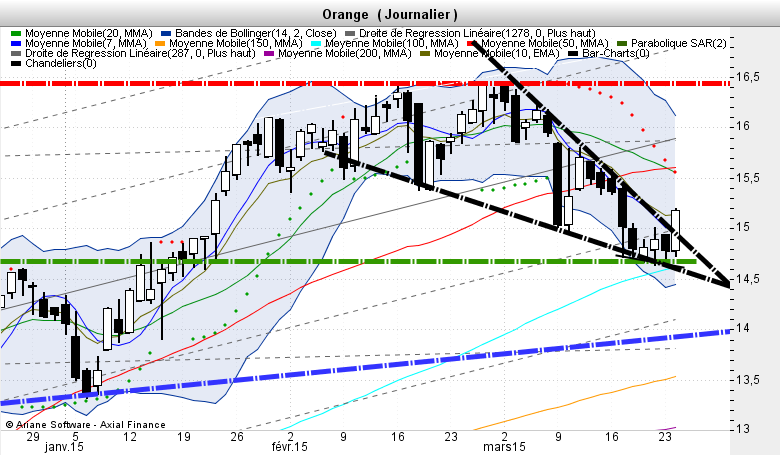780x455 pixels.
Task: Click the date label 29 on time axis
Action: 33,437
